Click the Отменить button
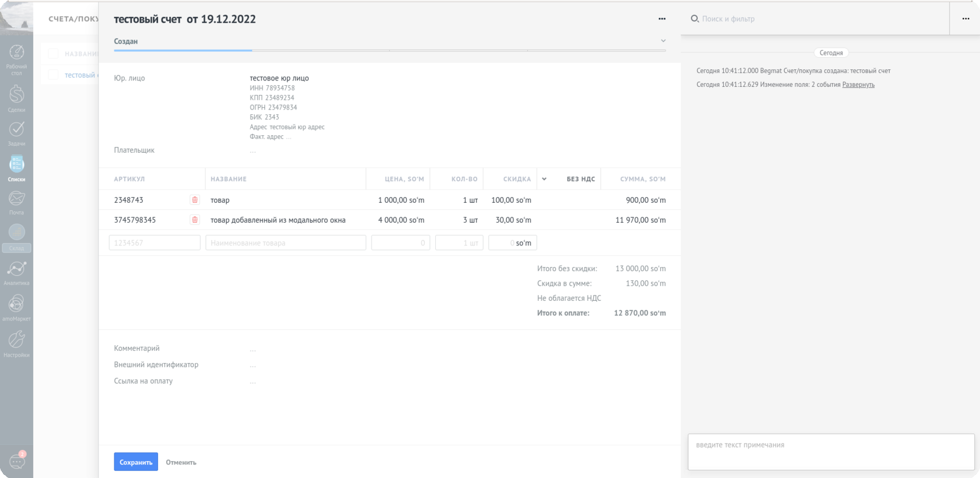980x478 pixels. [x=181, y=462]
